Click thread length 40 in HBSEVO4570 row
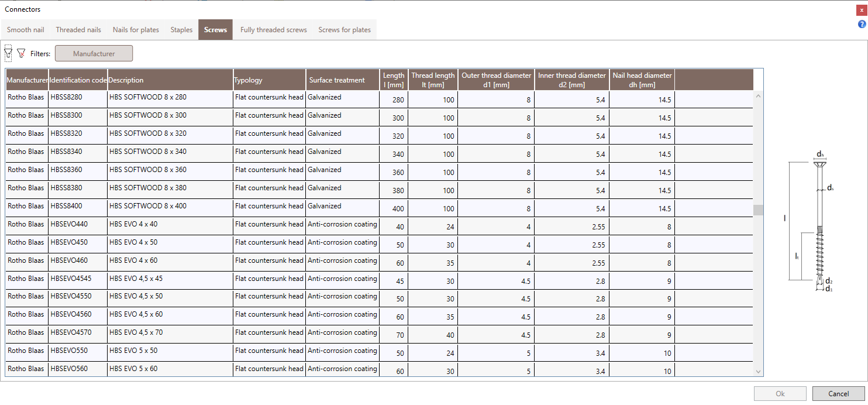This screenshot has width=868, height=405. coord(433,335)
